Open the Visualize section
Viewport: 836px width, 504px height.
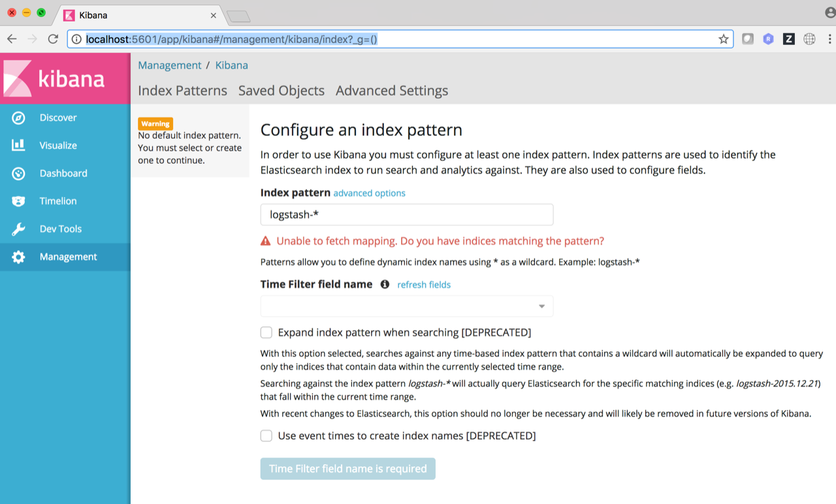click(57, 145)
